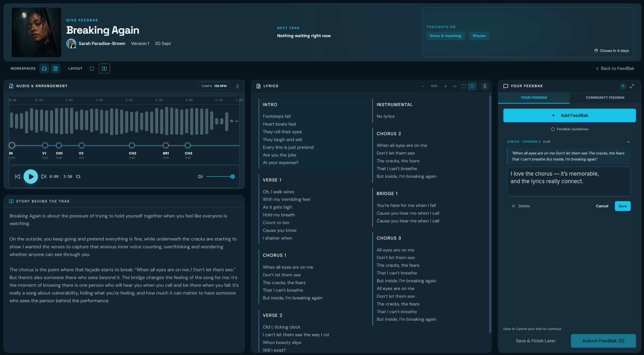The width and height of the screenshot is (644, 355).
Task: Jump to the V2 timeline marker
Action: (x=81, y=145)
